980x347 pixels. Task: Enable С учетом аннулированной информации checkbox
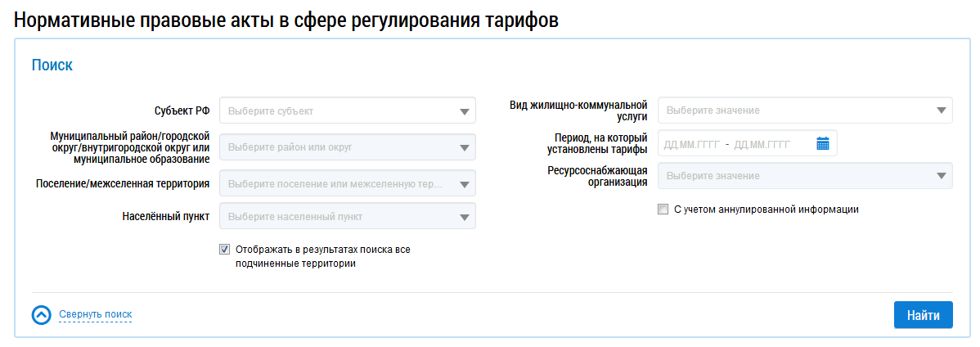663,210
